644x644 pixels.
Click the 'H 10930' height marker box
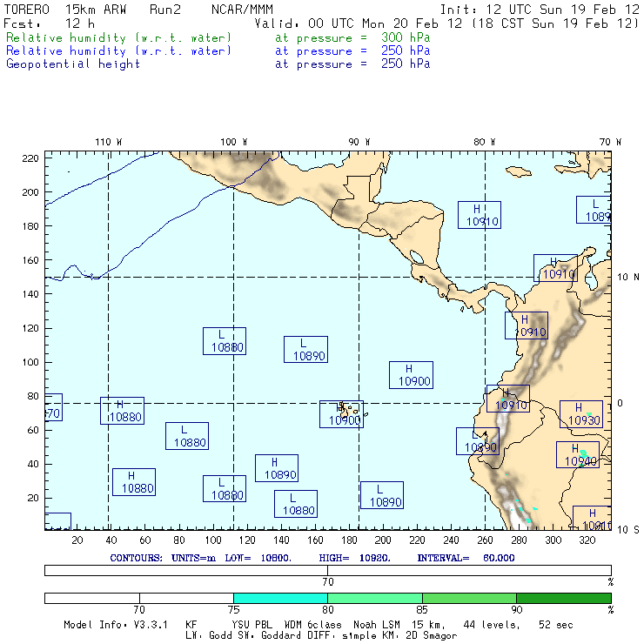(x=581, y=414)
